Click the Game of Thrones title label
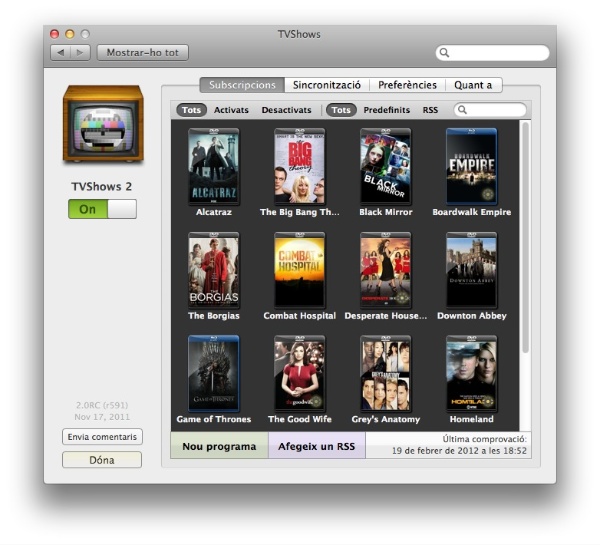This screenshot has width=600, height=545. (x=214, y=419)
